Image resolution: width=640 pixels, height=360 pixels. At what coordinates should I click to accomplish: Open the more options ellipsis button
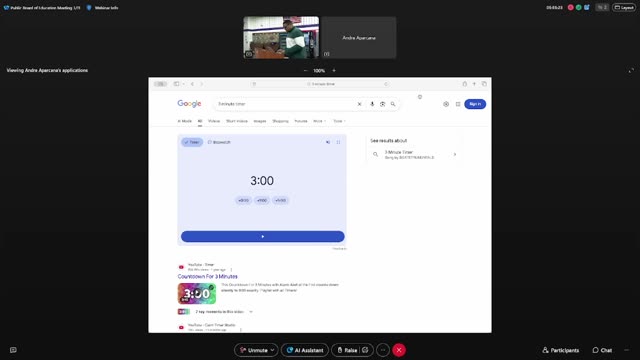(x=383, y=350)
